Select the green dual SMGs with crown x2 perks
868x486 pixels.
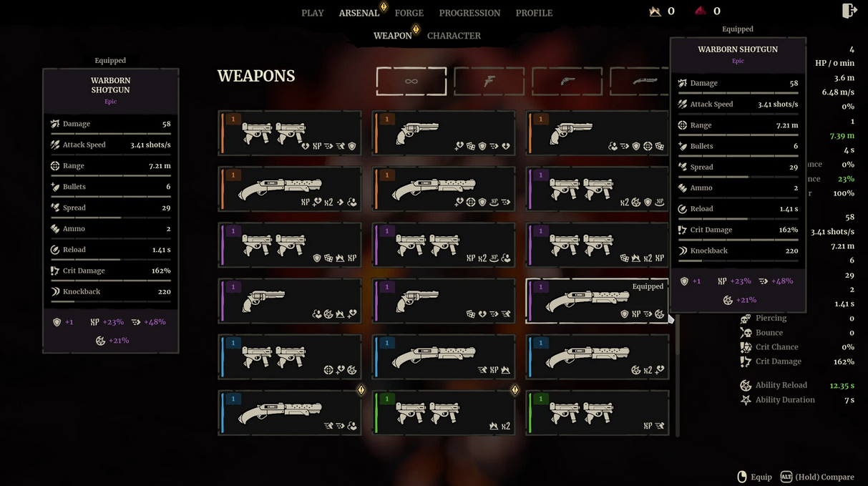444,412
